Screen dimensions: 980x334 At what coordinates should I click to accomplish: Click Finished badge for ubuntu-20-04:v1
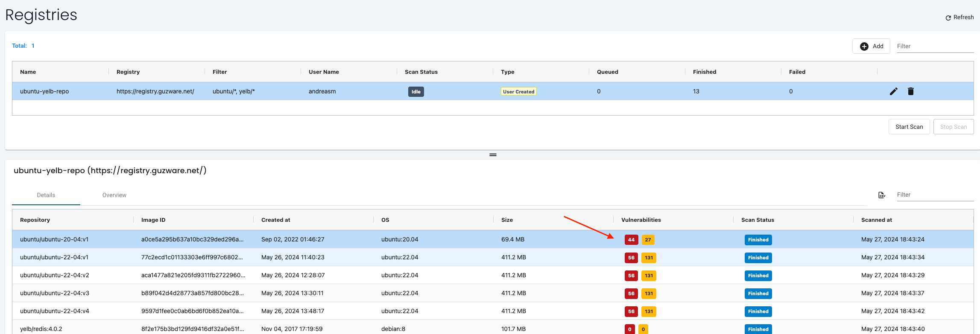[758, 240]
